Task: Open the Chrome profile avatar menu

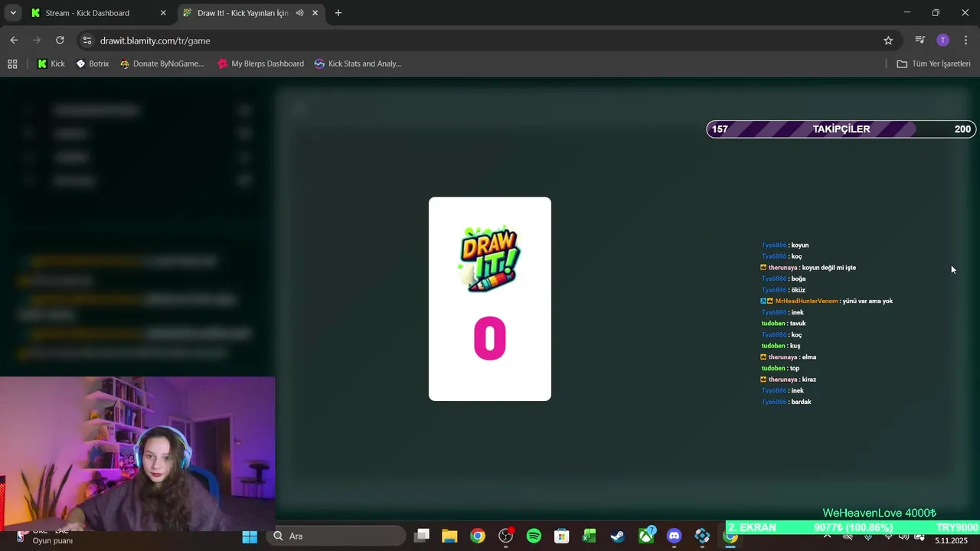Action: click(x=943, y=41)
